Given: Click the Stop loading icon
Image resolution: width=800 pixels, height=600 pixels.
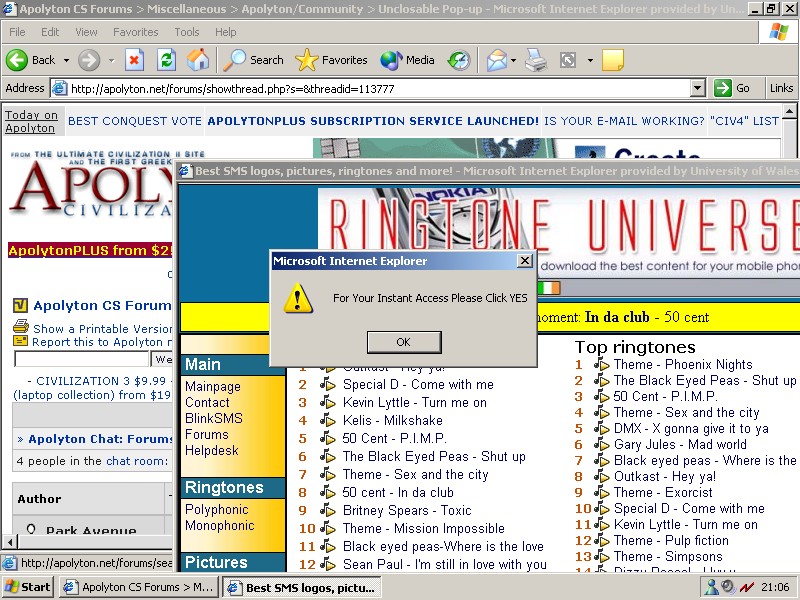Looking at the screenshot, I should 134,60.
